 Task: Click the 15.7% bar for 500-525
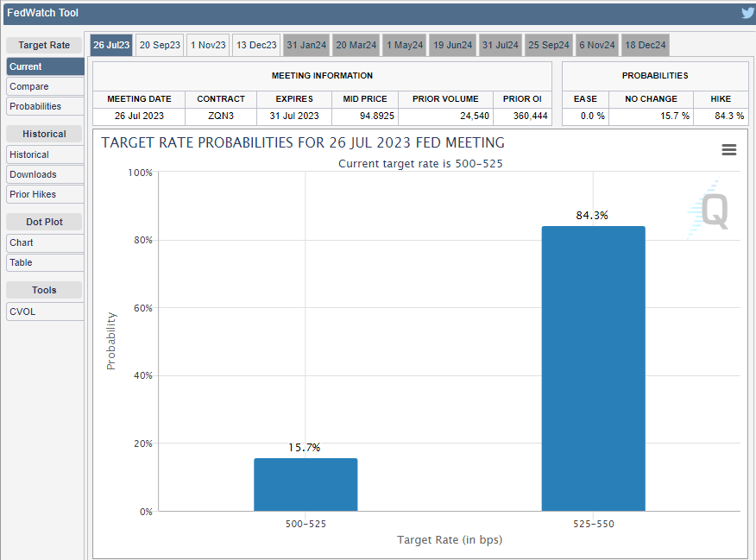(x=306, y=484)
